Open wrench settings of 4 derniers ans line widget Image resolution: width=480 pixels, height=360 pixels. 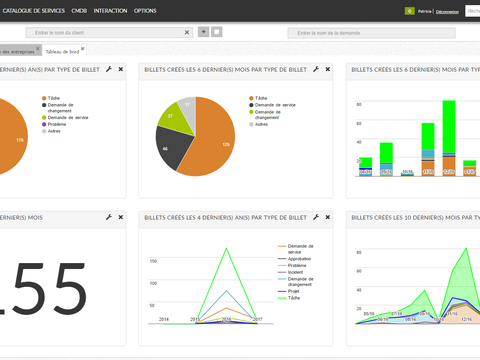(316, 217)
